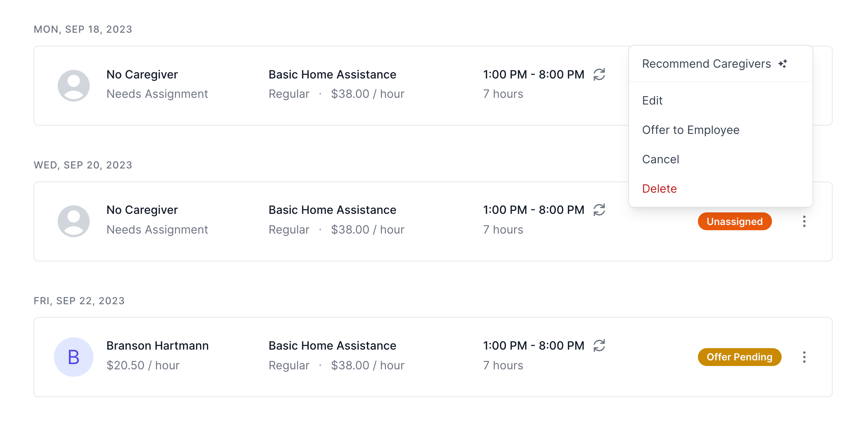Click the Needs Assignment label on Sep 20
The image size is (868, 424).
(x=157, y=229)
